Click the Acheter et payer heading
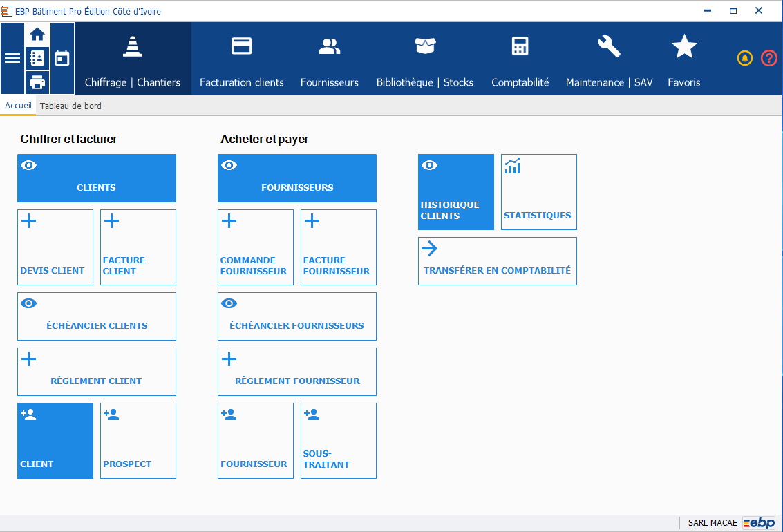This screenshot has width=783, height=532. point(265,140)
